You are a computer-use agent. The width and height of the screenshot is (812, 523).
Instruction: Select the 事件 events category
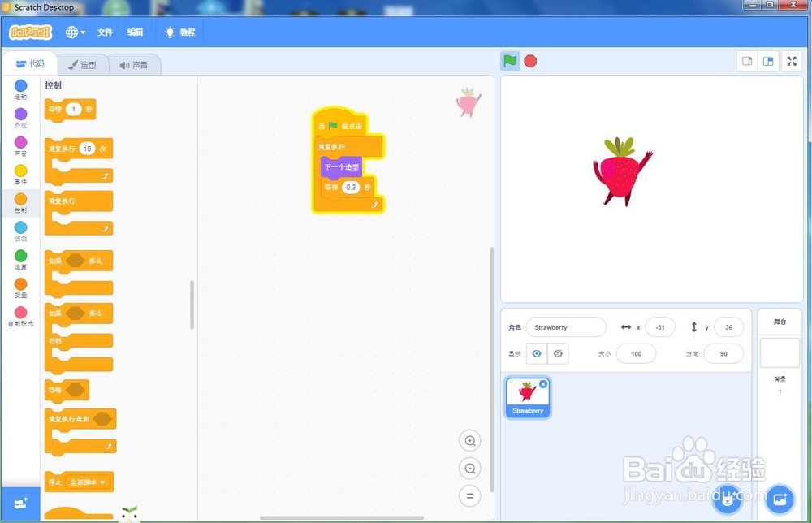(x=21, y=175)
